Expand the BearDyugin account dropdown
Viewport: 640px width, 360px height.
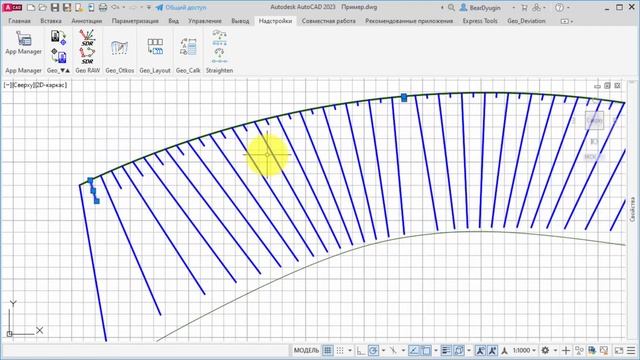pos(513,8)
